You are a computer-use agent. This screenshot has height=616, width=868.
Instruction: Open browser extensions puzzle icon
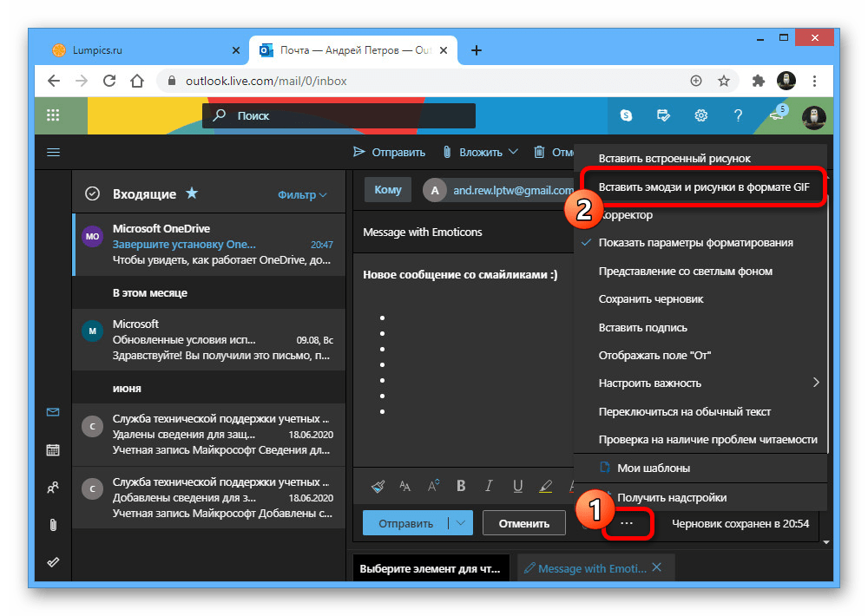758,81
